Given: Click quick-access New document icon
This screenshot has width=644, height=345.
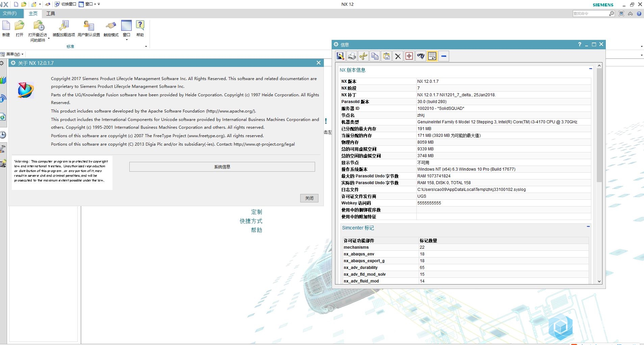Looking at the screenshot, I should 16,4.
